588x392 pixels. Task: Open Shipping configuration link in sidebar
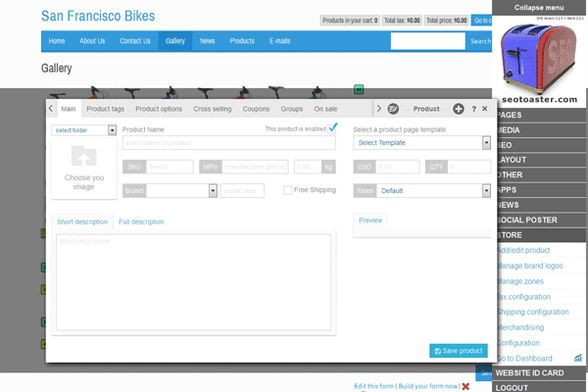[x=533, y=312]
